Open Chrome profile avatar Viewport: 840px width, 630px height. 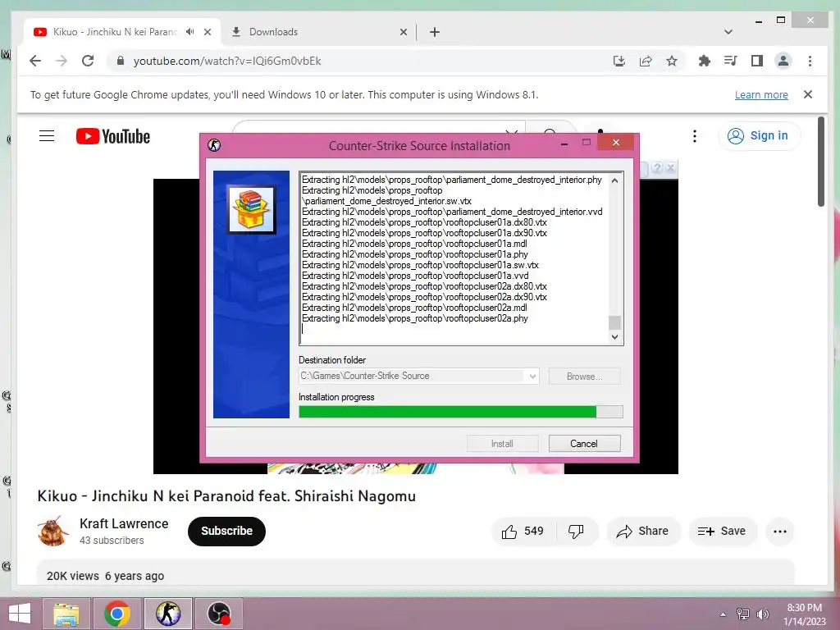point(783,61)
